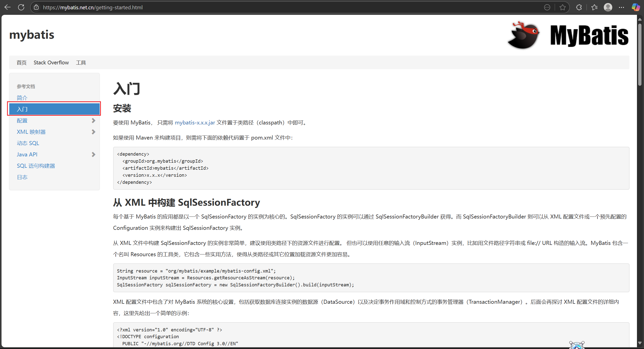Open the favorites list icon
644x349 pixels.
[x=594, y=7]
